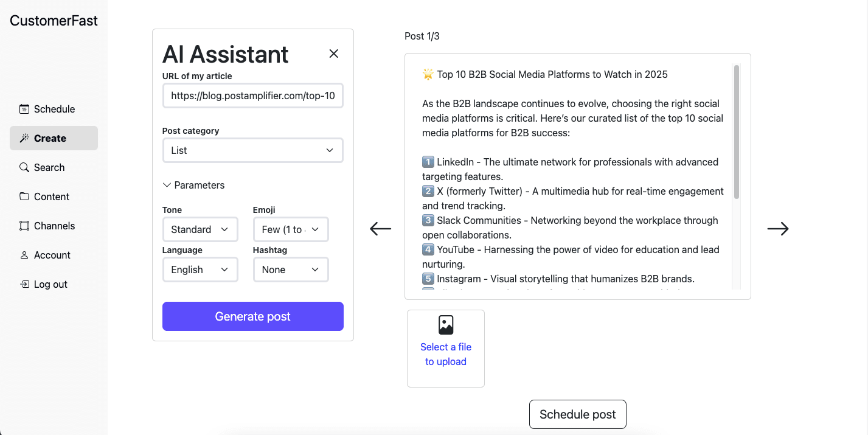Go to previous post with left arrow

pos(381,229)
